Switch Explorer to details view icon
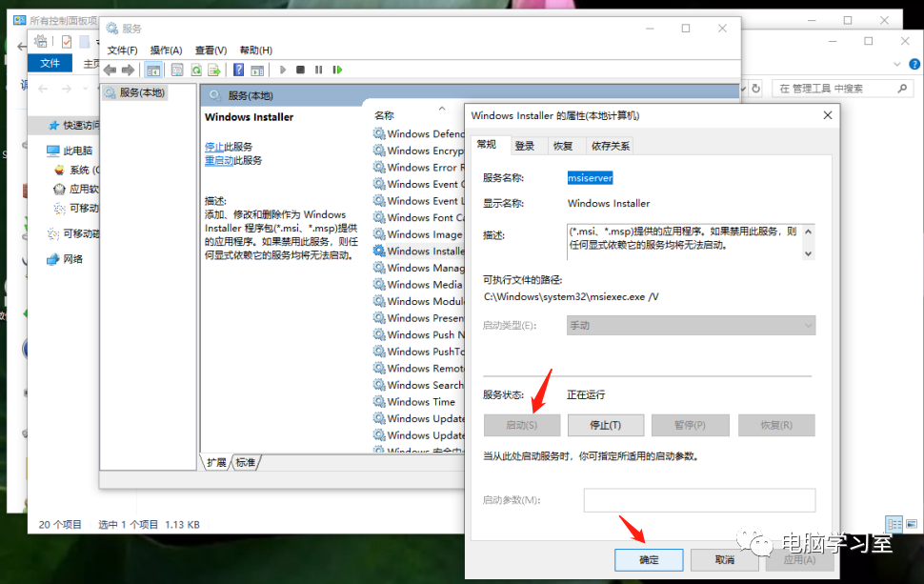Viewport: 924px width, 584px height. tap(894, 524)
